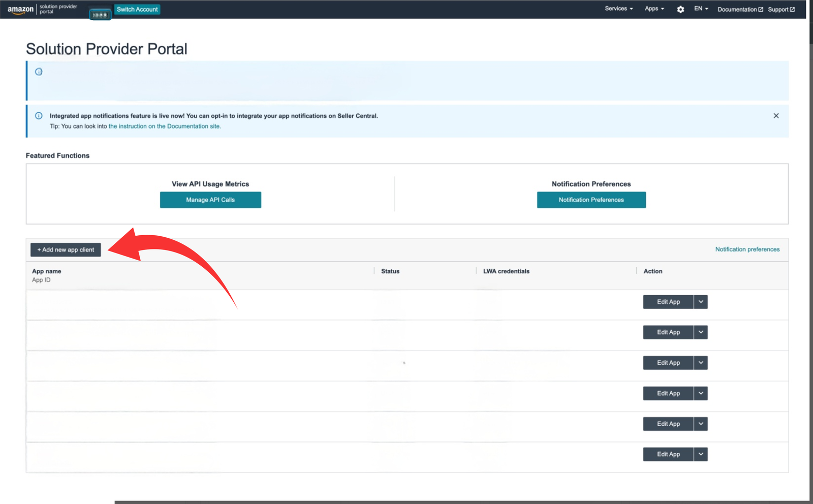Click the Solution Provider Portal heading
The height and width of the screenshot is (504, 813).
(107, 49)
